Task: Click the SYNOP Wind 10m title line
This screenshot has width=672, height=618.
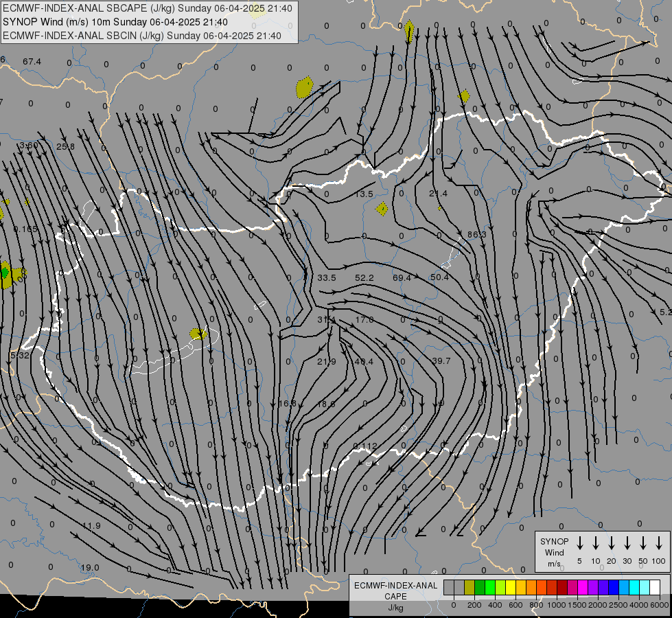Action: tap(115, 22)
